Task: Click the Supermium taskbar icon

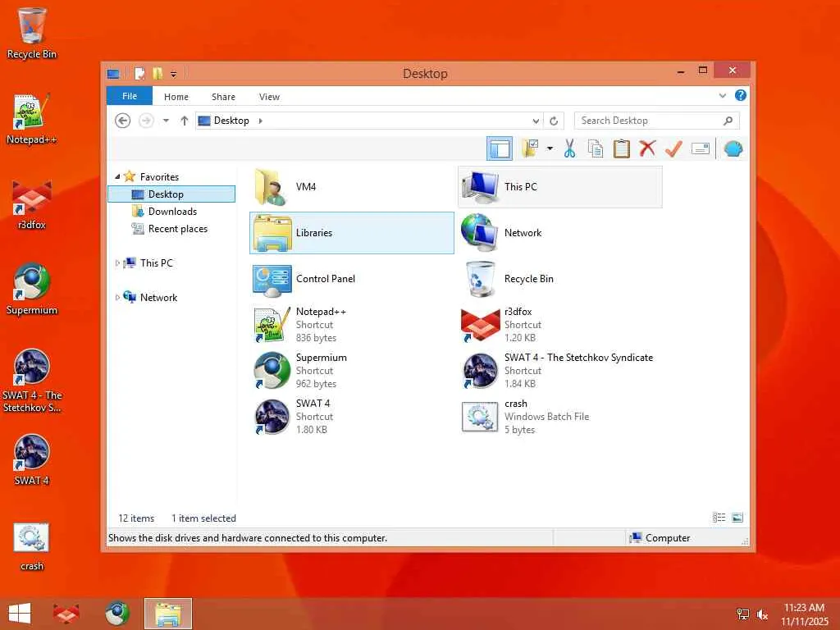Action: [116, 614]
